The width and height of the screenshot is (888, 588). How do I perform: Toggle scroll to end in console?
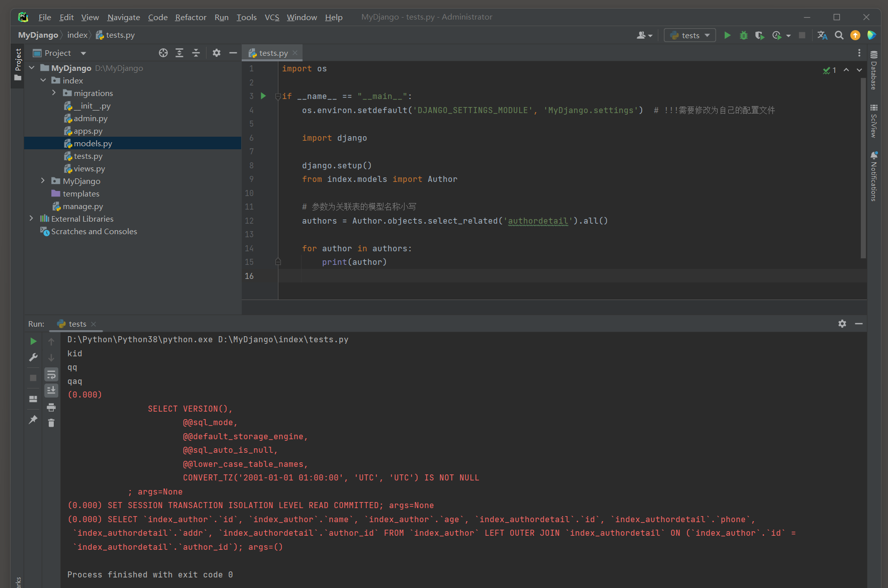tap(51, 390)
